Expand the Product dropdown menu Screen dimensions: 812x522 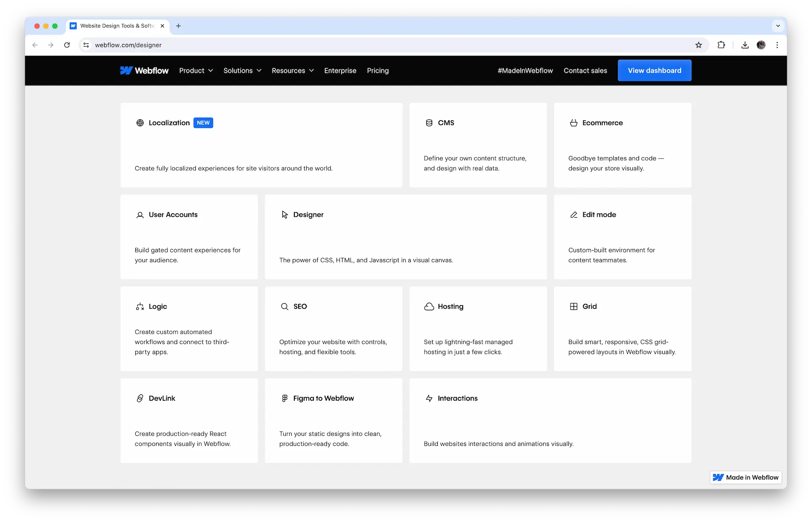(196, 71)
